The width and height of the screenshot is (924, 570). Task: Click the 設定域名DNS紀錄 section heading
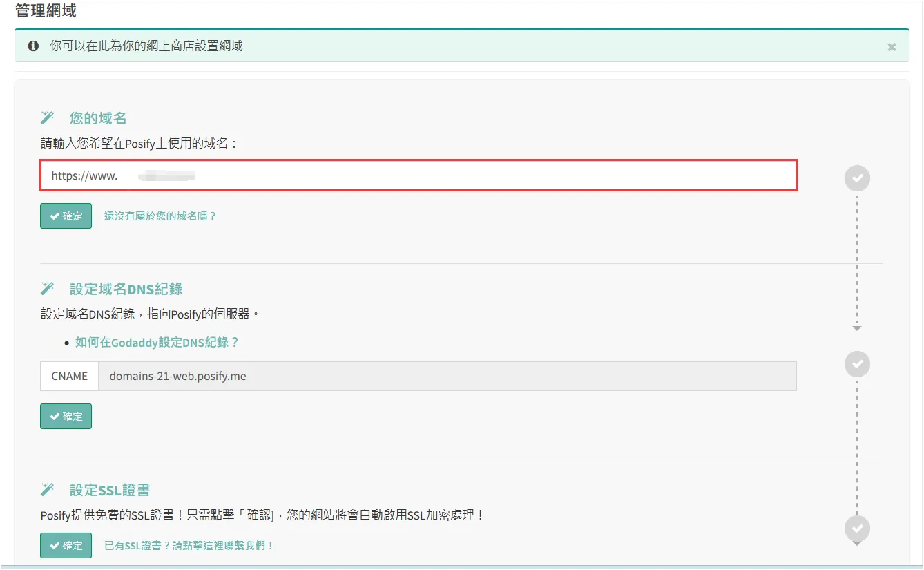[x=126, y=289]
